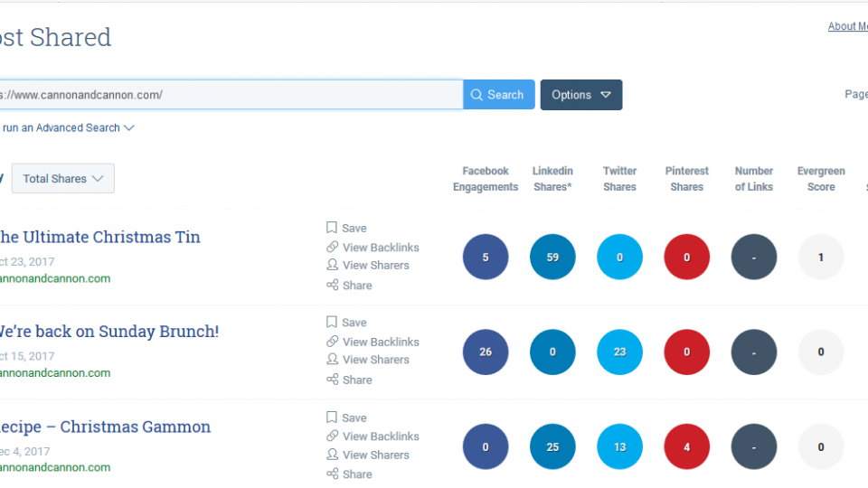Open the Options dropdown
Image resolution: width=868 pixels, height=488 pixels.
click(x=581, y=95)
